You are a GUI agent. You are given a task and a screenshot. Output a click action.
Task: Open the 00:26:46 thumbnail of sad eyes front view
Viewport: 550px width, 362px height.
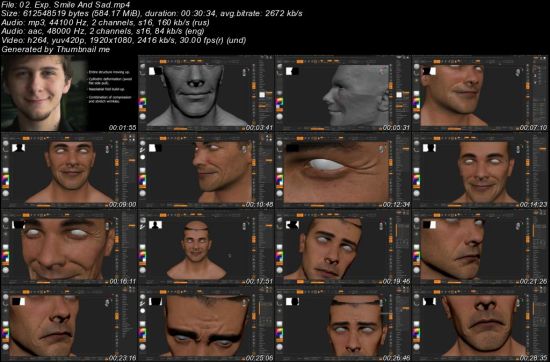(x=343, y=324)
